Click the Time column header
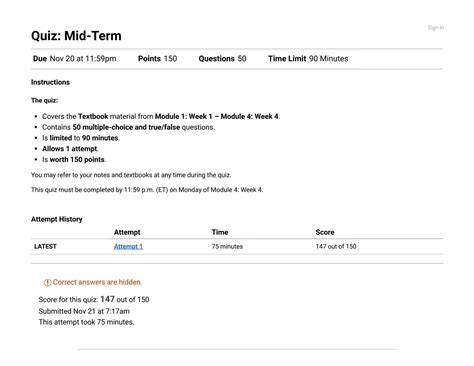 [220, 232]
